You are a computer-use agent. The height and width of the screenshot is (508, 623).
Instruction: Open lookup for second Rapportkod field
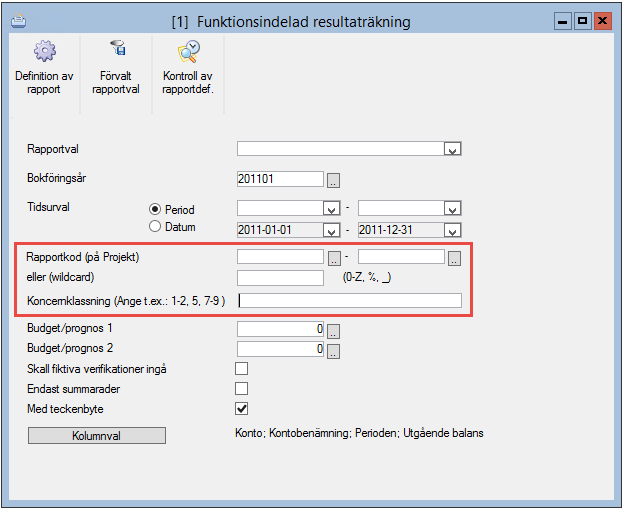455,258
